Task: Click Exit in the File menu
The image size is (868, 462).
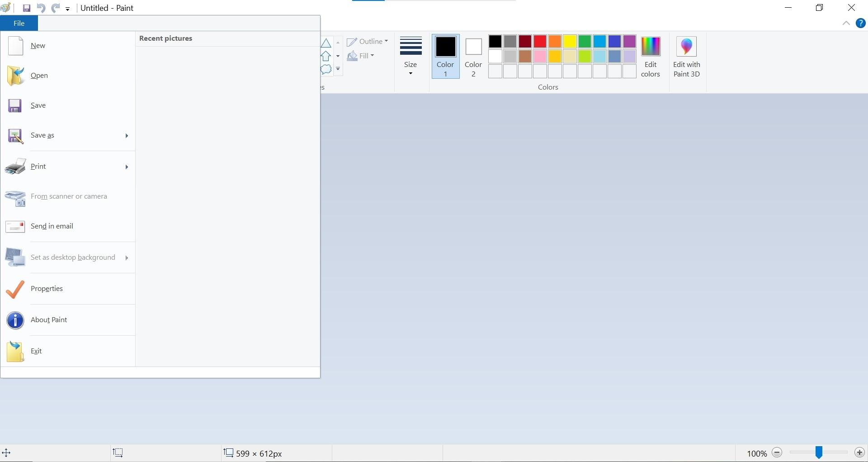Action: tap(68, 351)
